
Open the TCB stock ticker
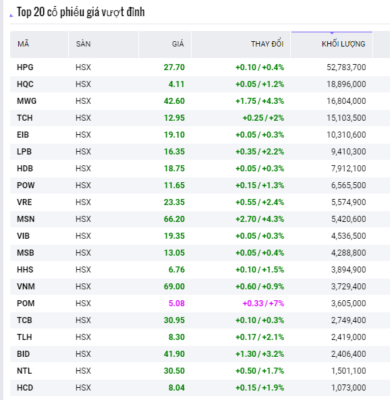pyautogui.click(x=25, y=320)
